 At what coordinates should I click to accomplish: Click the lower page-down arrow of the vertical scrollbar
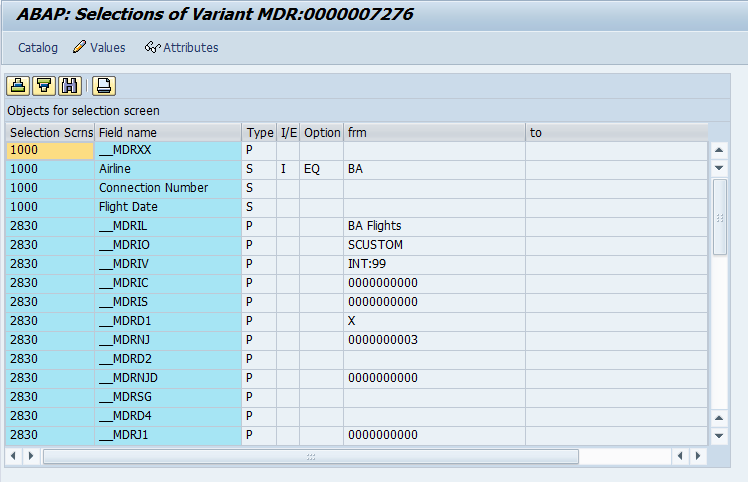(x=719, y=436)
